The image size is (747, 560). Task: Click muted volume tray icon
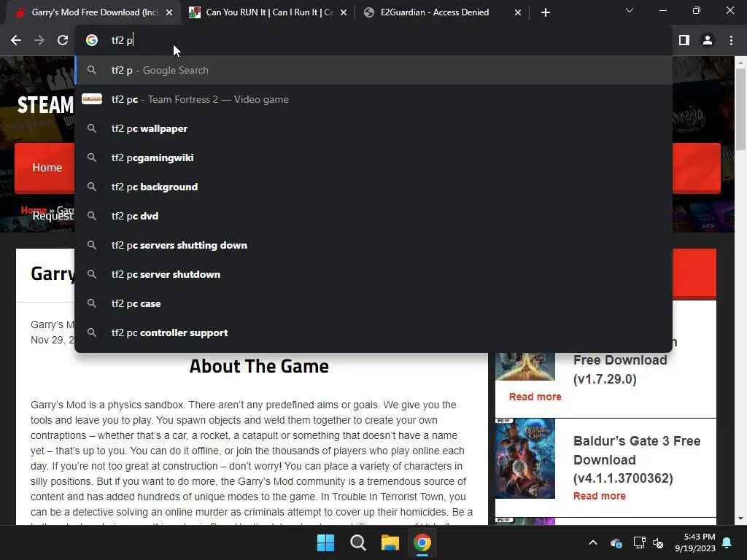[659, 542]
